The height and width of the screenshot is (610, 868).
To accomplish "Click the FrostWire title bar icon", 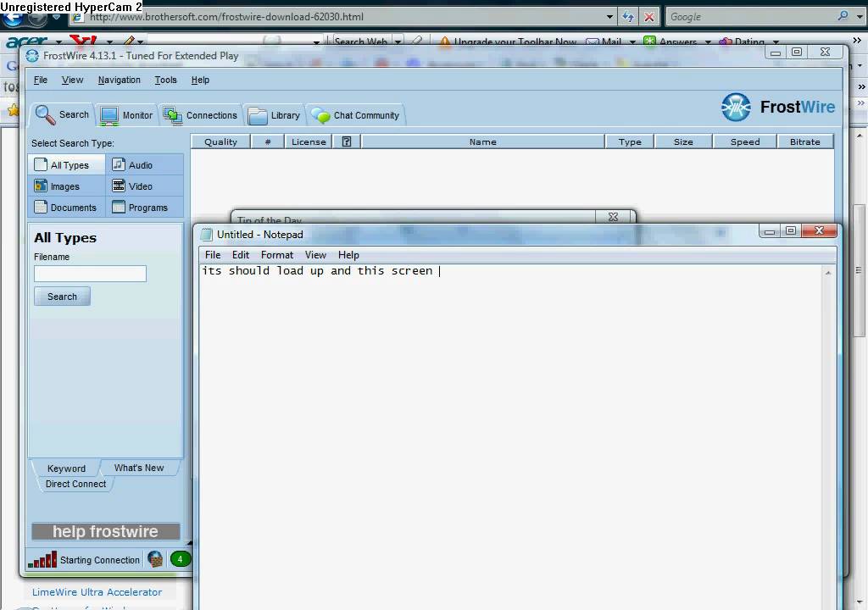I will (x=32, y=55).
